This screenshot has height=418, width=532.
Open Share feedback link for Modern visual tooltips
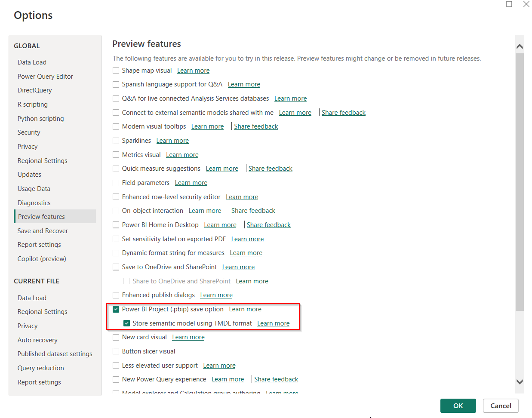256,126
